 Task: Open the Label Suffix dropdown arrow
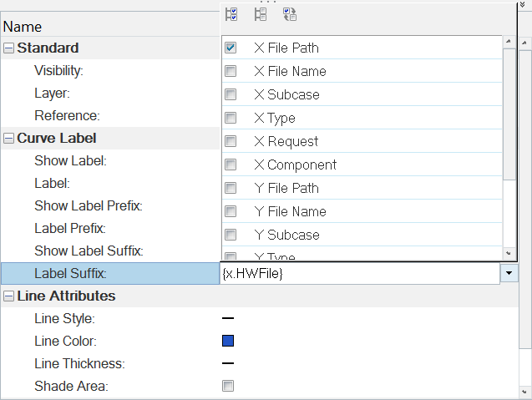pos(509,273)
